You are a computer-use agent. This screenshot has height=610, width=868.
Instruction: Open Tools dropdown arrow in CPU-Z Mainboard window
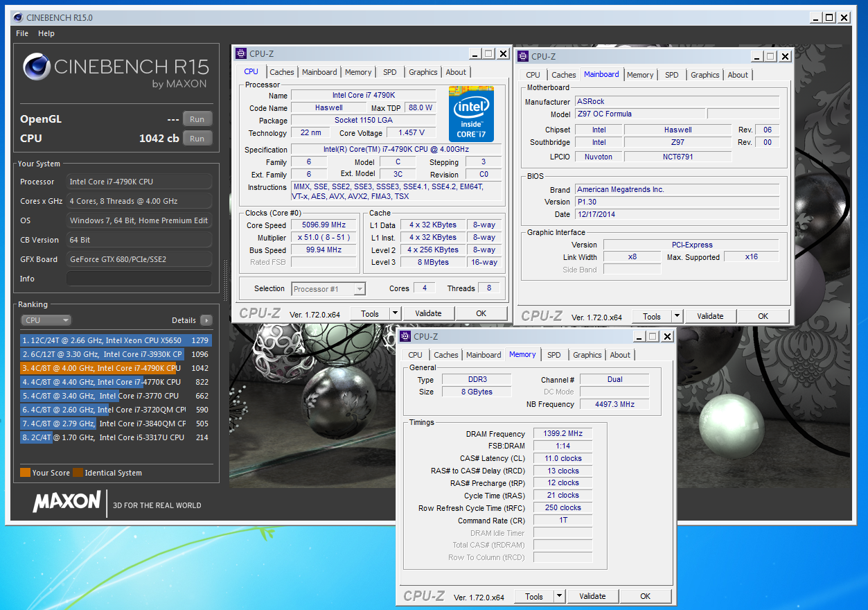click(677, 316)
